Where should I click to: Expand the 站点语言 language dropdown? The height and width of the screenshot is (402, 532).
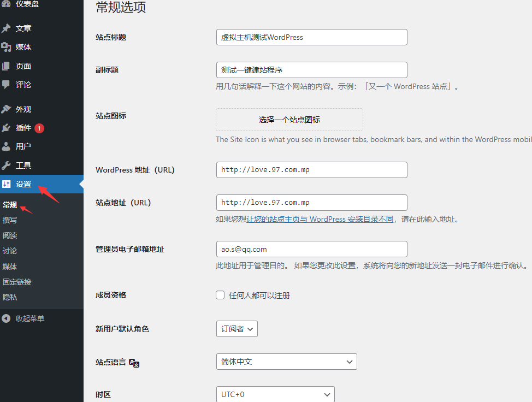(286, 362)
